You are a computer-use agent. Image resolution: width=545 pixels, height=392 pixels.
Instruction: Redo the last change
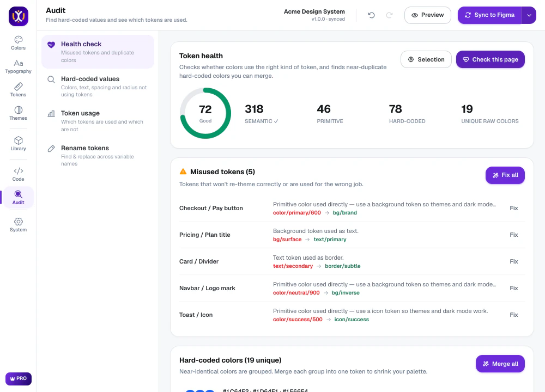point(389,15)
